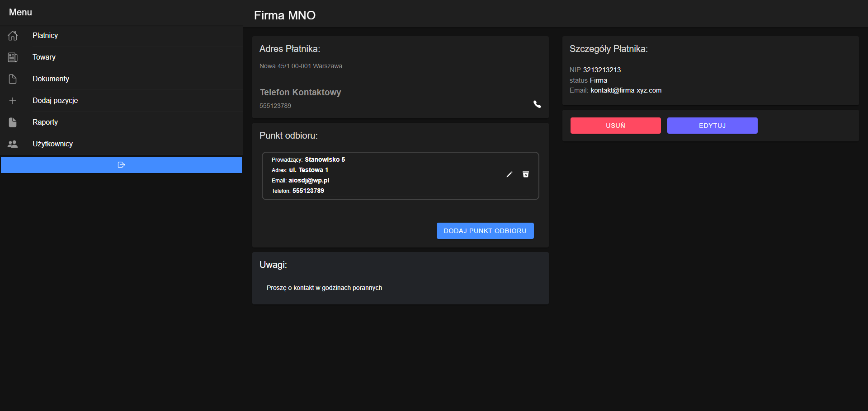Click the trash icon to delete the pickup point
Viewport: 868px width, 411px height.
point(525,174)
